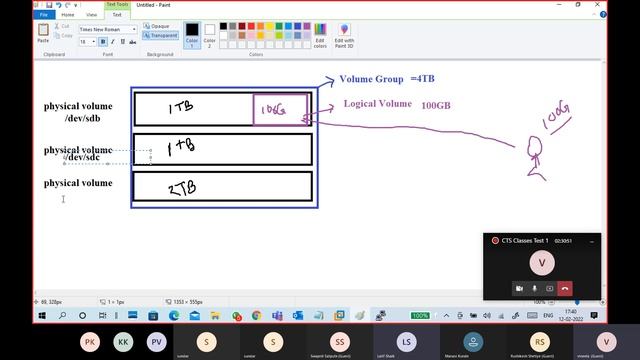Click ENG language indicator
The width and height of the screenshot is (640, 360).
[548, 316]
